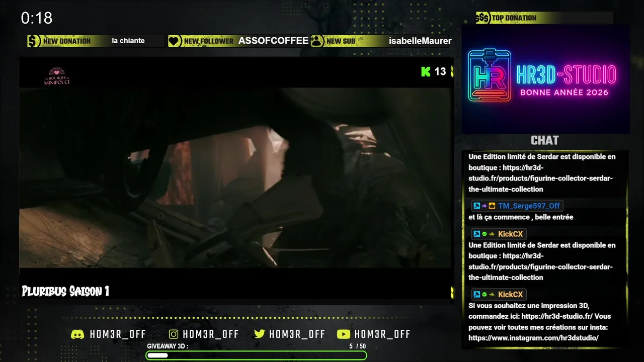Click the dollar icon beside NEW DONATION
The height and width of the screenshot is (362, 644).
[x=34, y=41]
